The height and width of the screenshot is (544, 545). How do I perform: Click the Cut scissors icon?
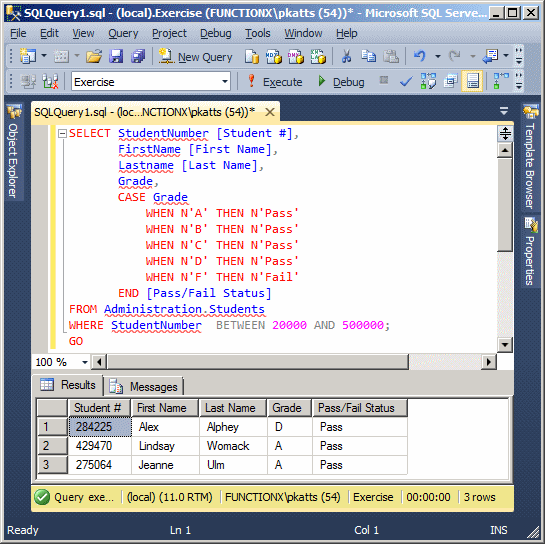(x=346, y=56)
